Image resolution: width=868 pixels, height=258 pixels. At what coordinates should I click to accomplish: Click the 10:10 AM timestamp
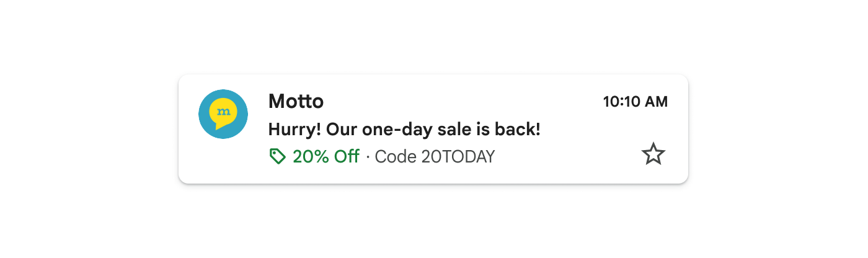coord(635,102)
